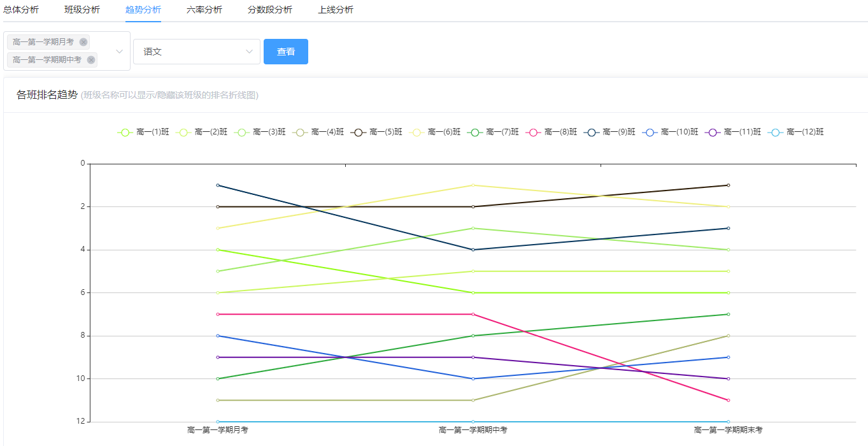Toggle 高一(12)班 legend entry
Viewport: 868px width, 446px height.
click(796, 132)
